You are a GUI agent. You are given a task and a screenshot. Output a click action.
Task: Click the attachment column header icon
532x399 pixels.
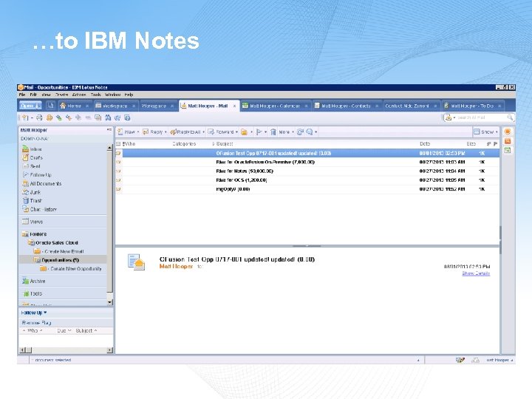point(488,144)
